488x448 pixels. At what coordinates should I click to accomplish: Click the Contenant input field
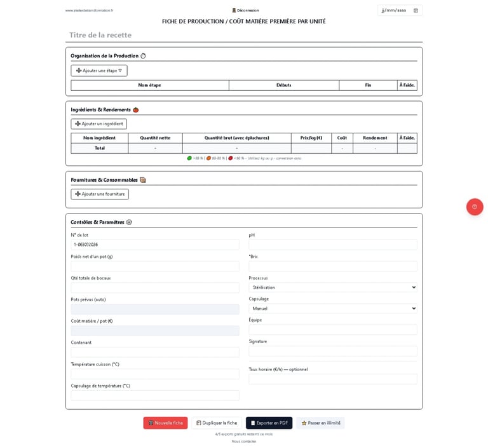155,352
